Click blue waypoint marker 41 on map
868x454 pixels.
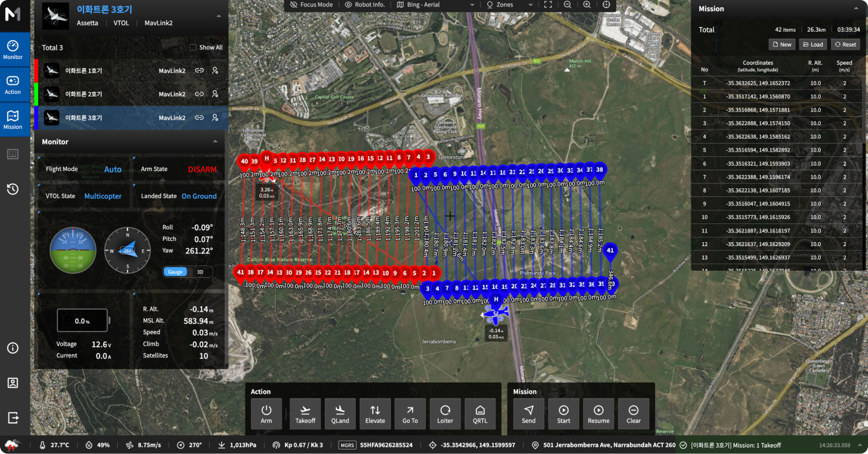click(x=610, y=251)
